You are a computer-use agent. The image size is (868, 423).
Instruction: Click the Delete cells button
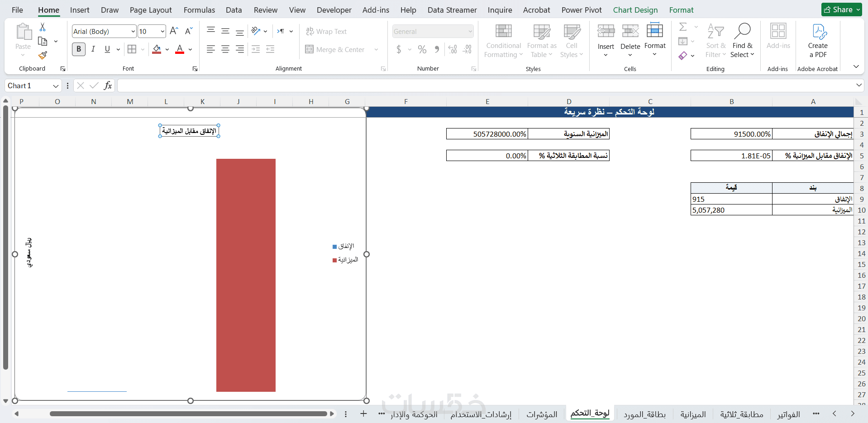pyautogui.click(x=630, y=41)
